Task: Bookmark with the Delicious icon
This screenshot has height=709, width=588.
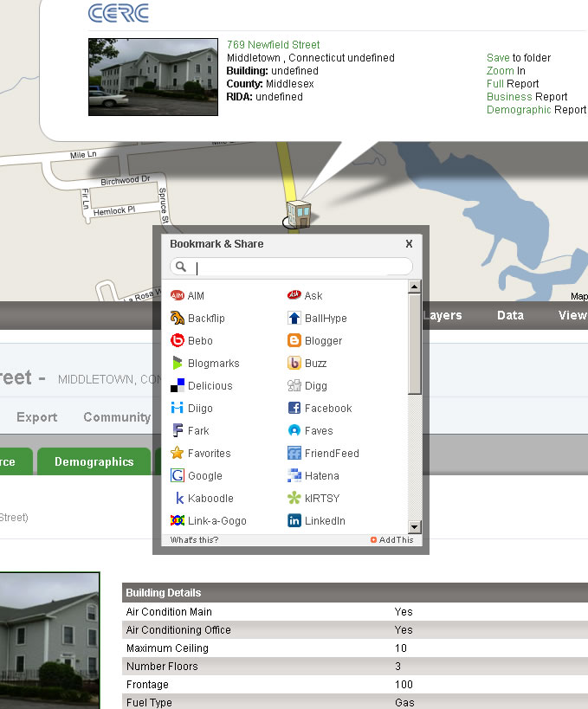Action: (x=177, y=385)
